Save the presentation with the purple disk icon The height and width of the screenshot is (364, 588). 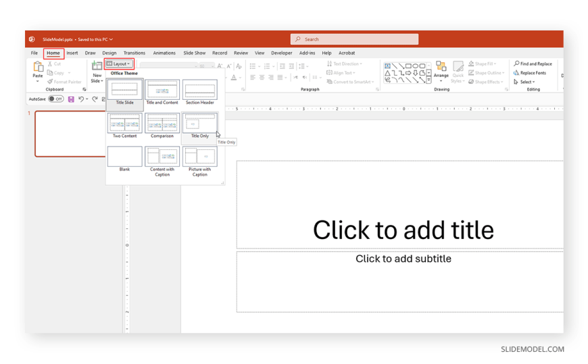click(71, 99)
